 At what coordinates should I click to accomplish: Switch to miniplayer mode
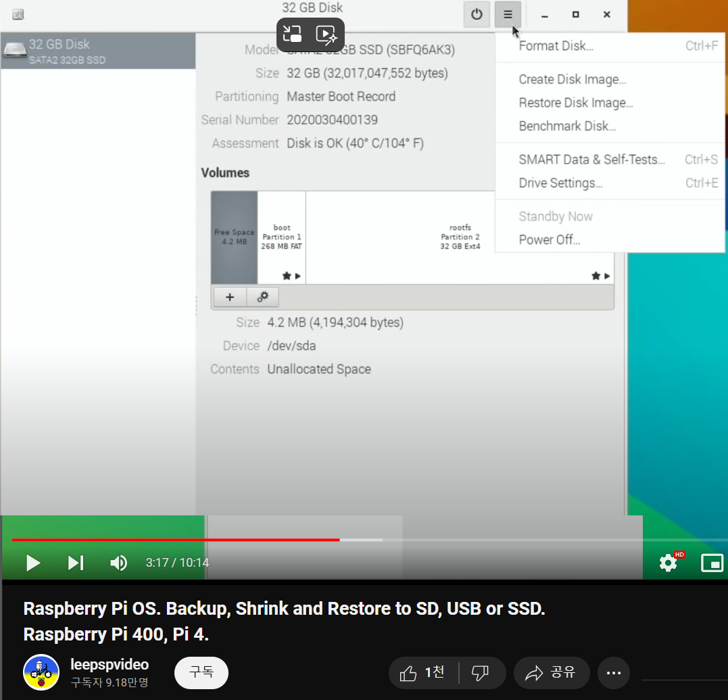[x=712, y=562]
